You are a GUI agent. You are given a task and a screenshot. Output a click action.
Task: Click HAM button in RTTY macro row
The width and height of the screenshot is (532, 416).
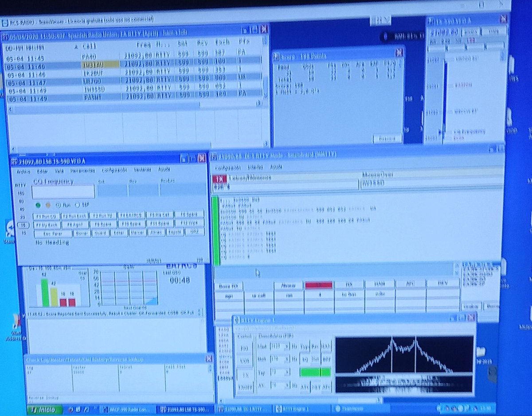coord(379,284)
